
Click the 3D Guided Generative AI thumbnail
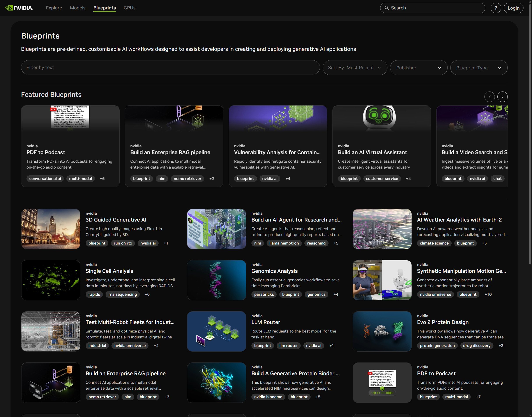tap(51, 229)
